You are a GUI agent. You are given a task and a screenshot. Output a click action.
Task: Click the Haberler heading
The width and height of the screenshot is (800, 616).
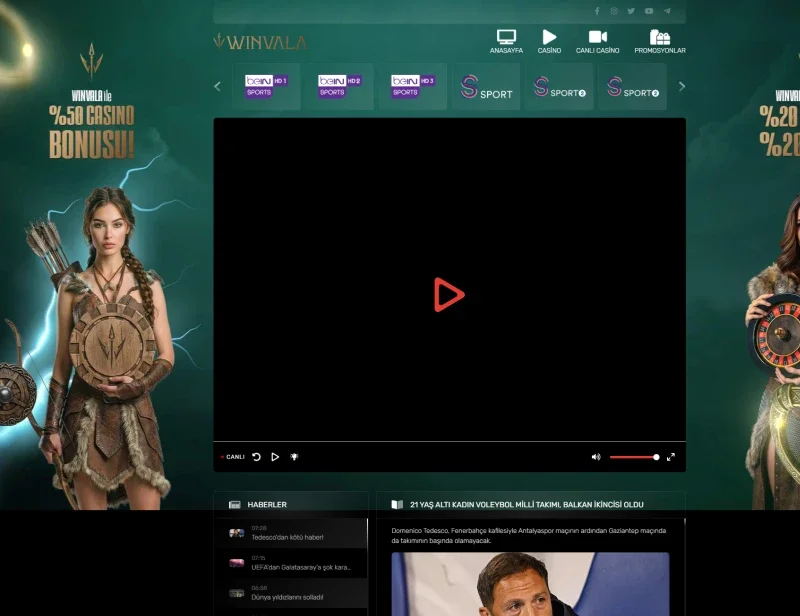coord(267,505)
